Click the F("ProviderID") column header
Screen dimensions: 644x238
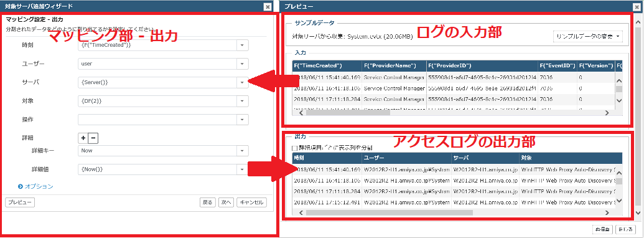click(482, 66)
